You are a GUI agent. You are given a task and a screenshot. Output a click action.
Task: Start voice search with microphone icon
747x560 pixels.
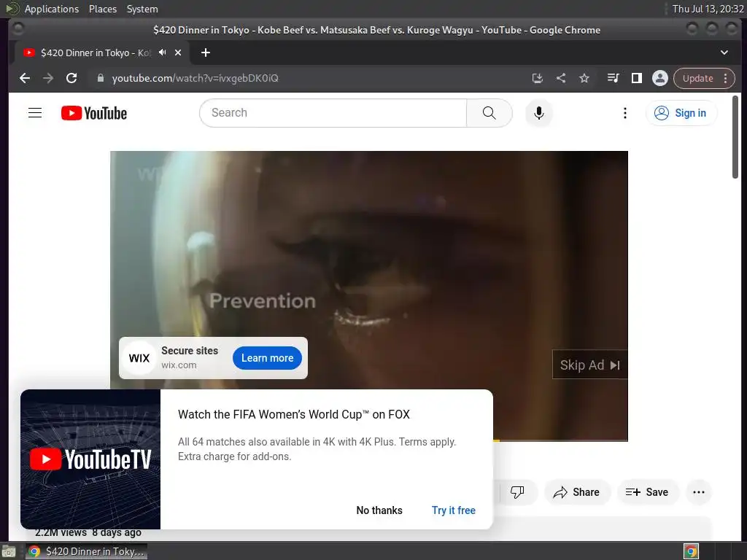(539, 113)
